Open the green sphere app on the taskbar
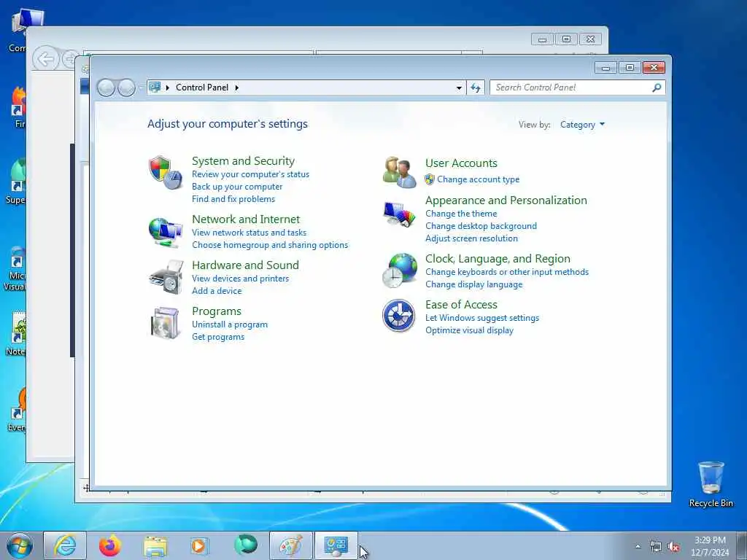Screen dimensions: 747x560 [x=246, y=545]
